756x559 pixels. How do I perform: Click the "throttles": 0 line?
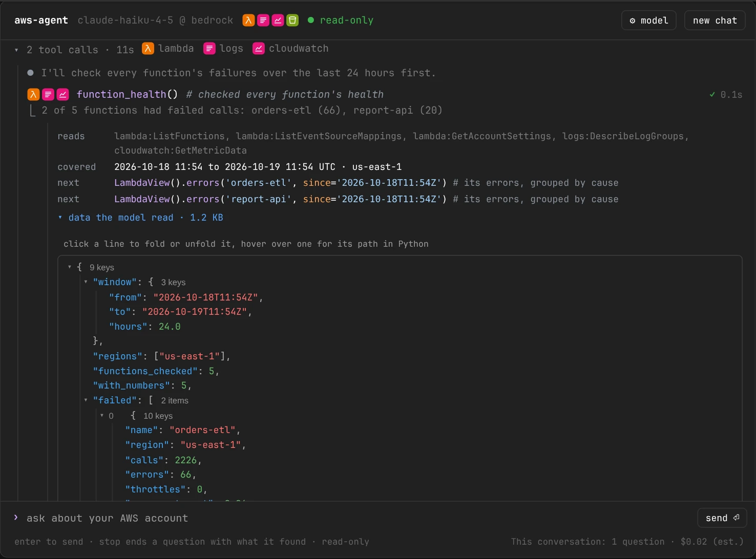[166, 489]
